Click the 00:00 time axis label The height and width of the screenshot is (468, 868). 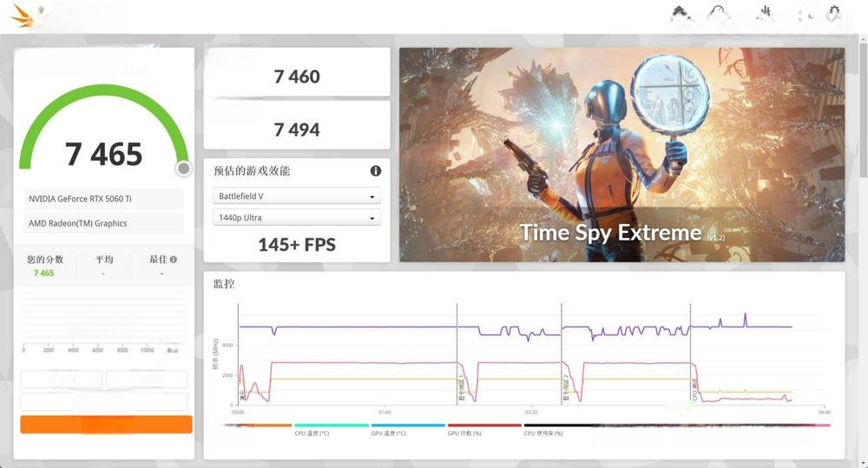(x=238, y=412)
